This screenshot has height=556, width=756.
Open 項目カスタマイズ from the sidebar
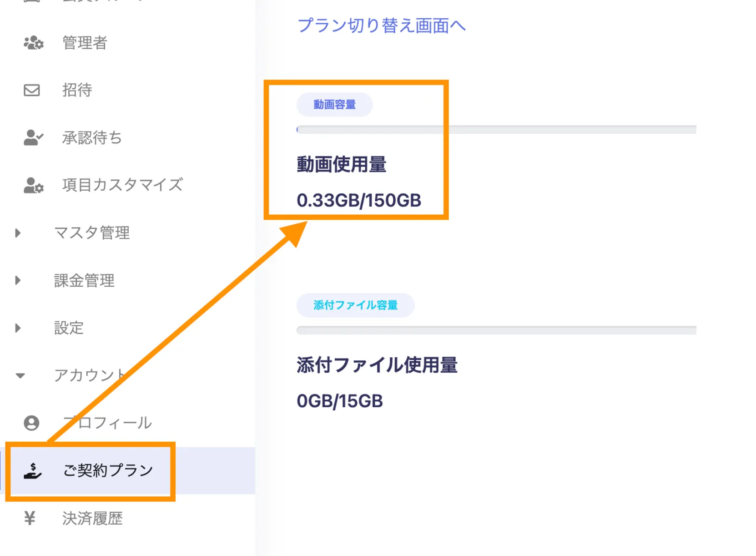pyautogui.click(x=122, y=185)
